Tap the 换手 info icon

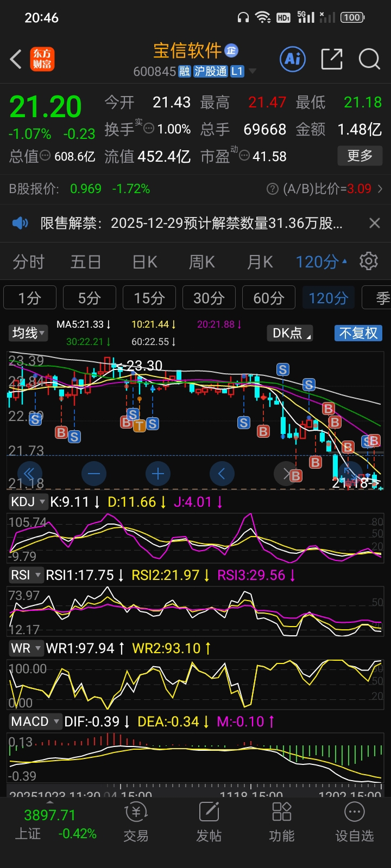tap(149, 129)
